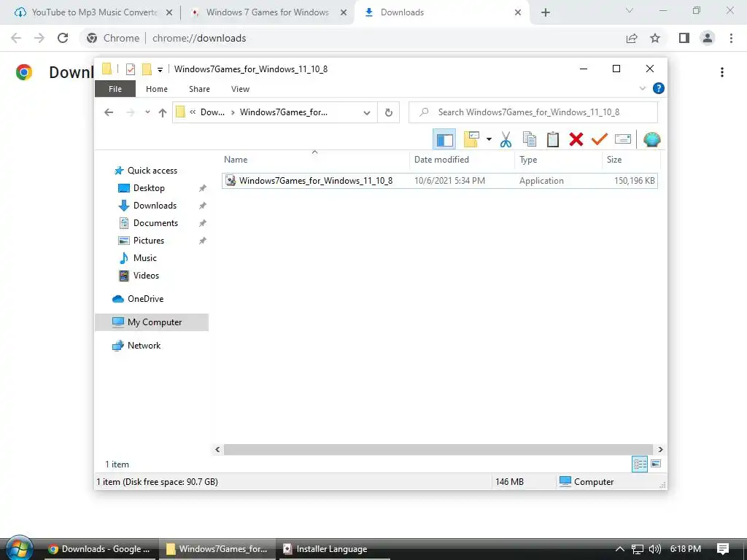This screenshot has height=560, width=747.
Task: Select Videos in navigation pane
Action: [x=146, y=276]
